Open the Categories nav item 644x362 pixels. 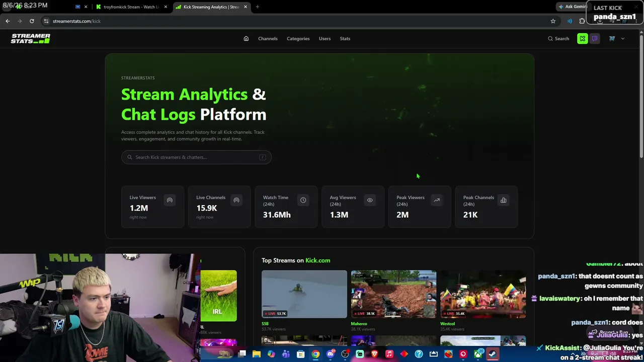(x=298, y=39)
